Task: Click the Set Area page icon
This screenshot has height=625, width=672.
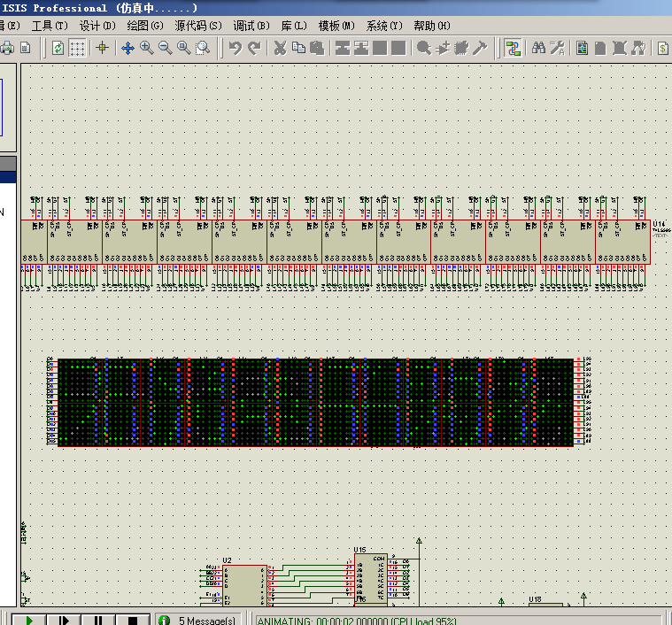Action: click(26, 48)
